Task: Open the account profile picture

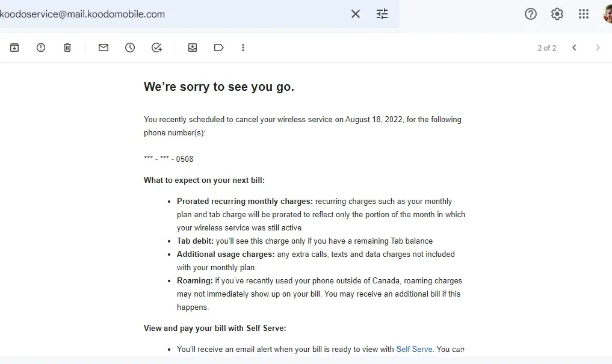Action: click(x=607, y=14)
